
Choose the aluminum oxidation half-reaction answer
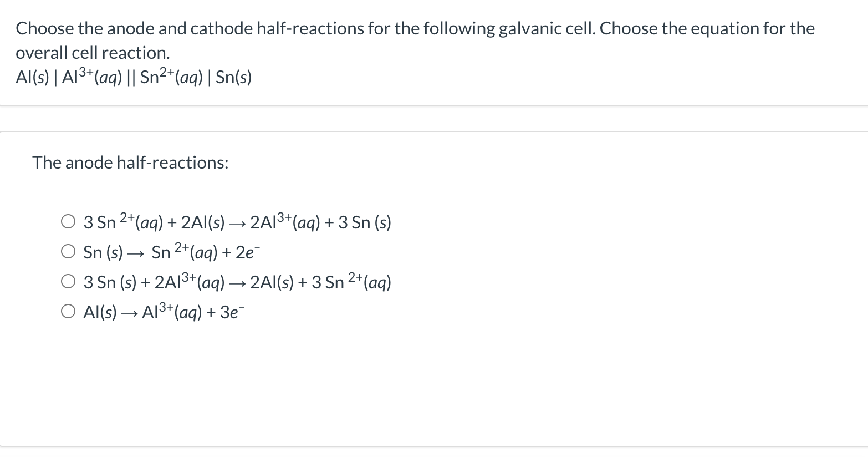coord(68,311)
